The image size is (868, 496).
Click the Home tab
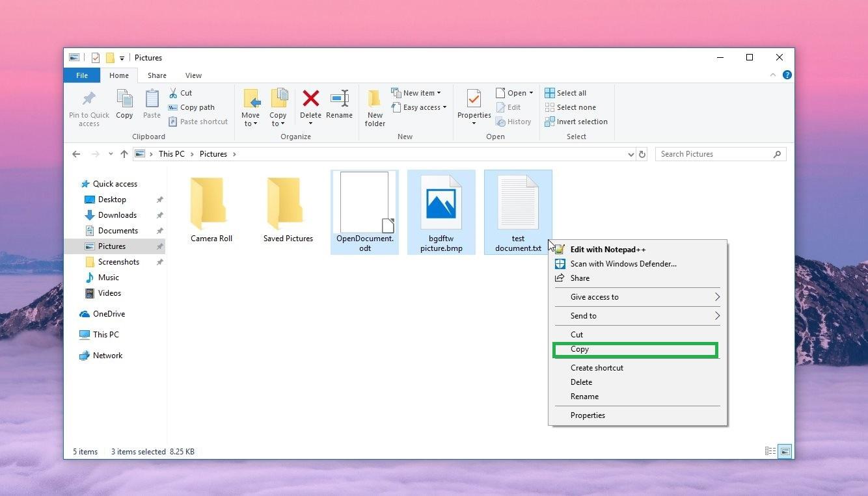click(119, 75)
